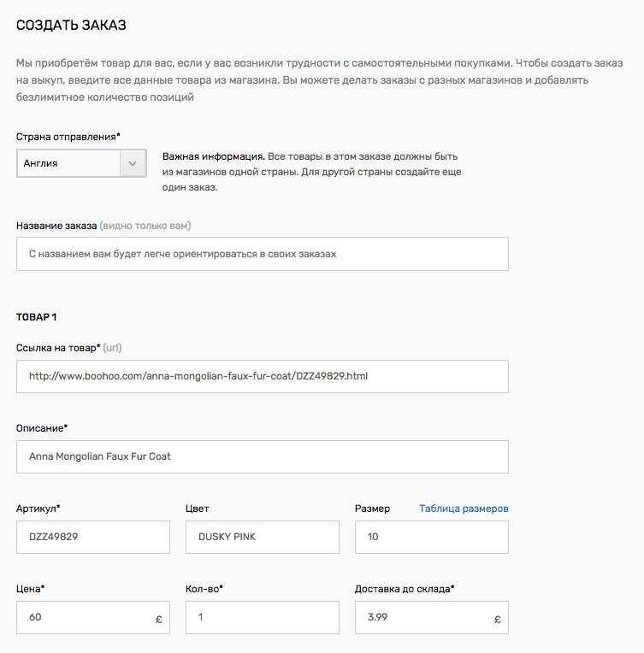Click the Размер field showing 10
The height and width of the screenshot is (653, 644).
tap(431, 538)
